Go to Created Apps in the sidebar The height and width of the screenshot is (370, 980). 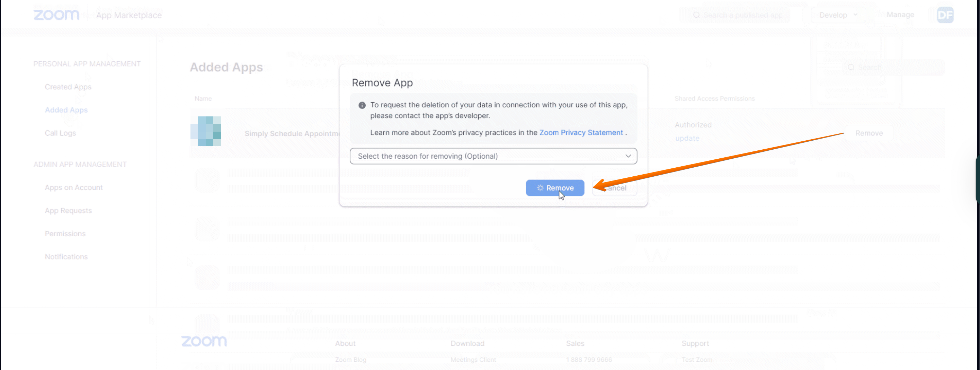coord(68,87)
